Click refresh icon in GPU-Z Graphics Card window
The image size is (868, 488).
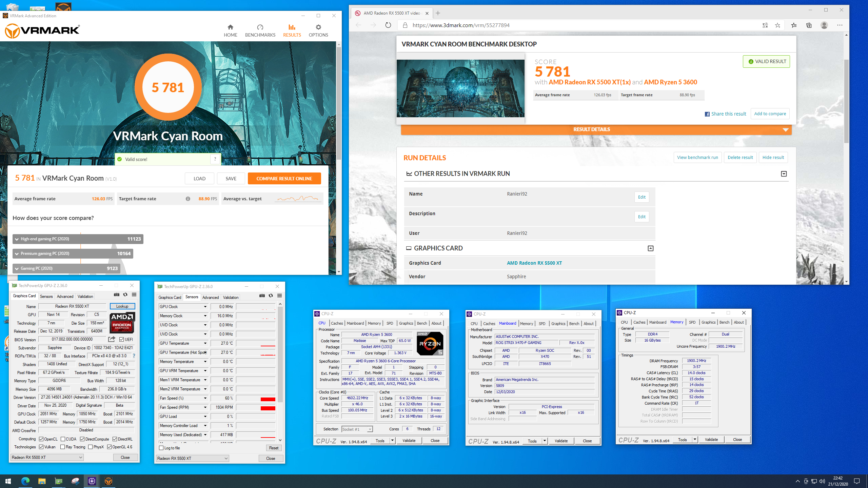coord(125,295)
